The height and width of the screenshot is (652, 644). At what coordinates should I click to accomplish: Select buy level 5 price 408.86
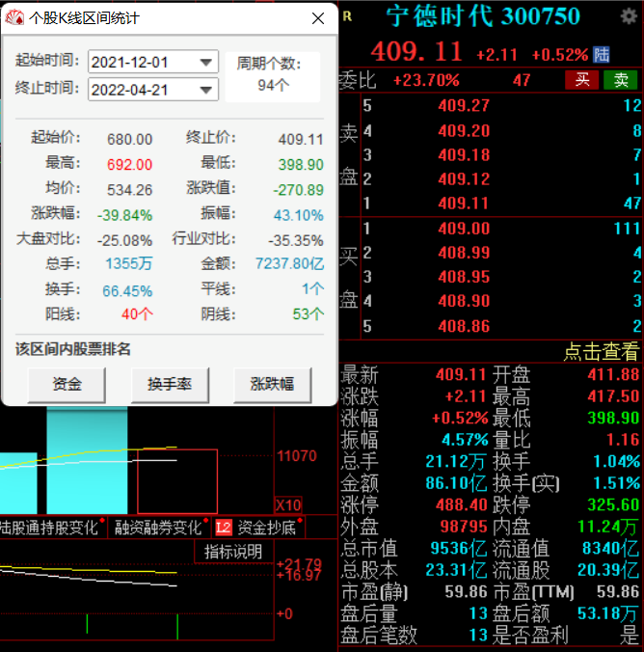pyautogui.click(x=464, y=326)
